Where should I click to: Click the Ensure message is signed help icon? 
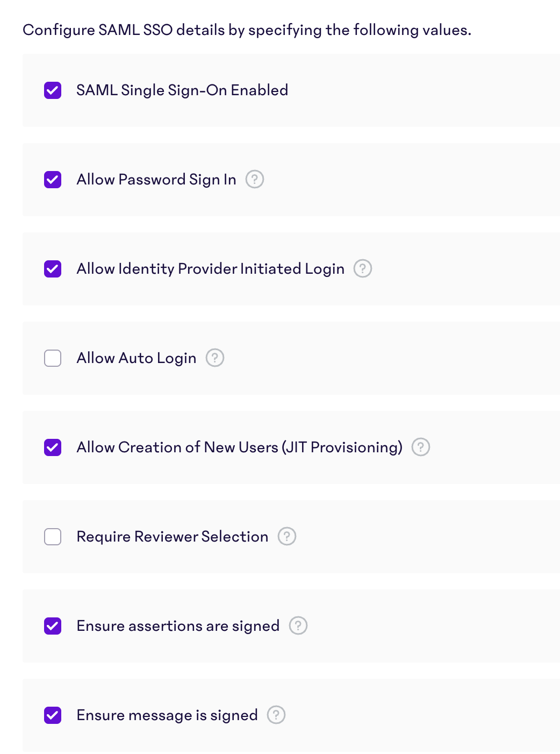click(x=276, y=715)
